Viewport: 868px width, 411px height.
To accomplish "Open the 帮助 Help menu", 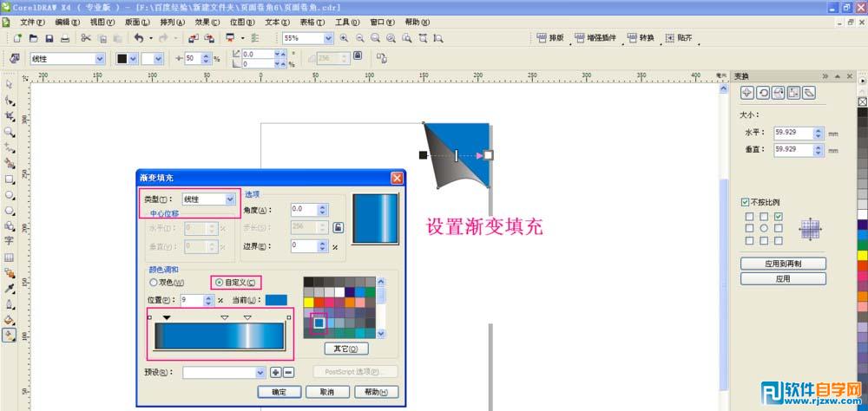I will [417, 23].
